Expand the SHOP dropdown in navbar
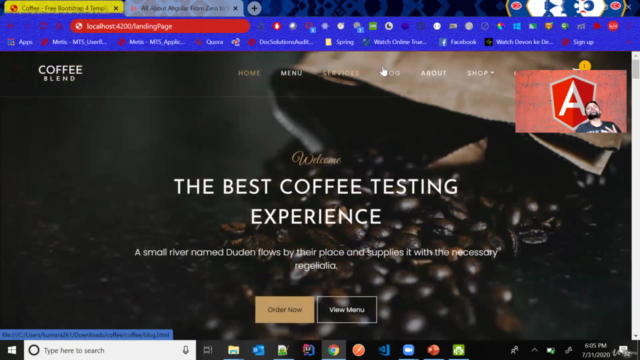 tap(480, 73)
